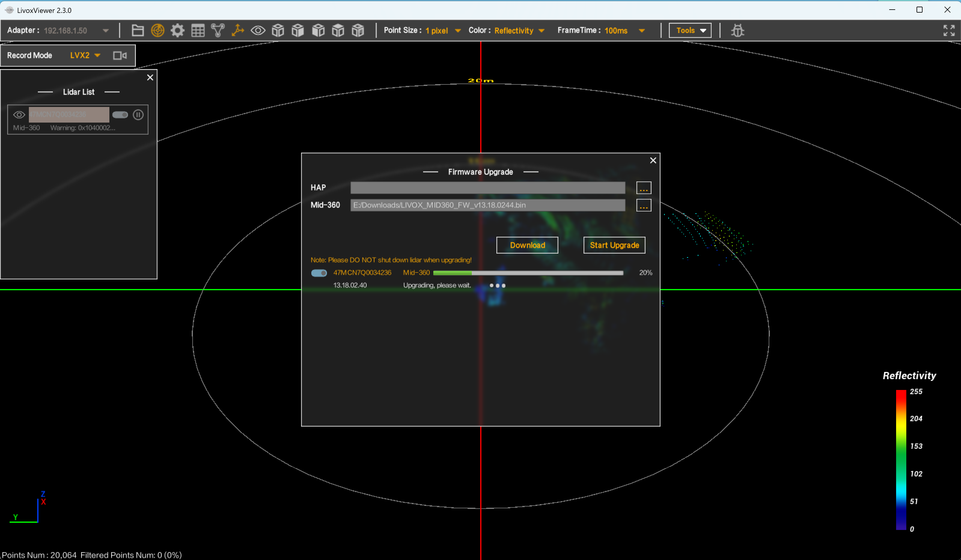
Task: Click the grid table toolbar icon
Action: click(x=197, y=31)
